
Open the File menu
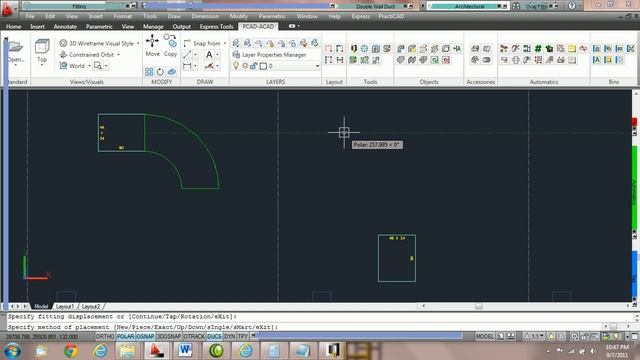coord(30,16)
